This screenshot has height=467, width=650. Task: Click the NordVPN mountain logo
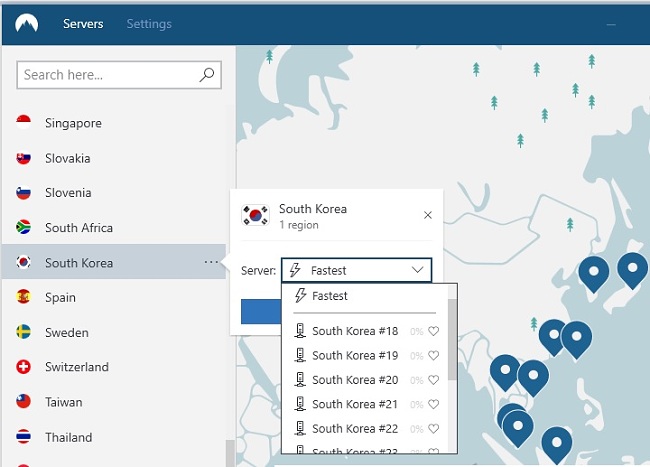(27, 23)
